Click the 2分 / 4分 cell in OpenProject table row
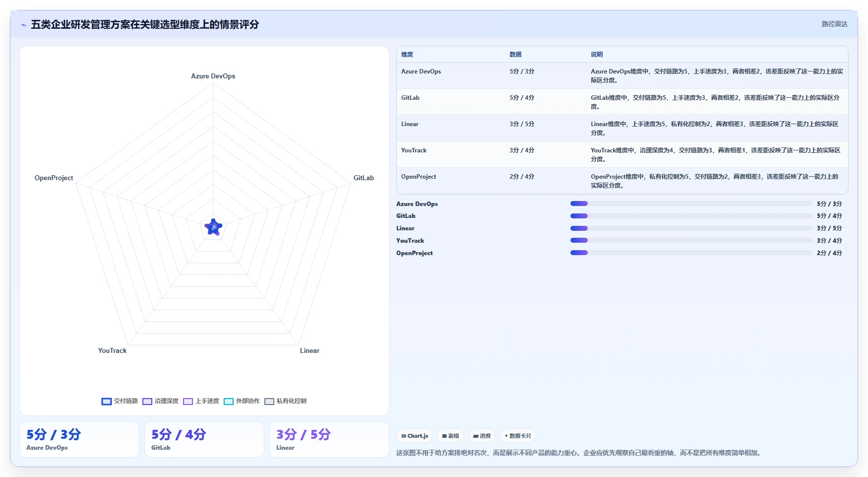868x477 pixels. click(522, 177)
